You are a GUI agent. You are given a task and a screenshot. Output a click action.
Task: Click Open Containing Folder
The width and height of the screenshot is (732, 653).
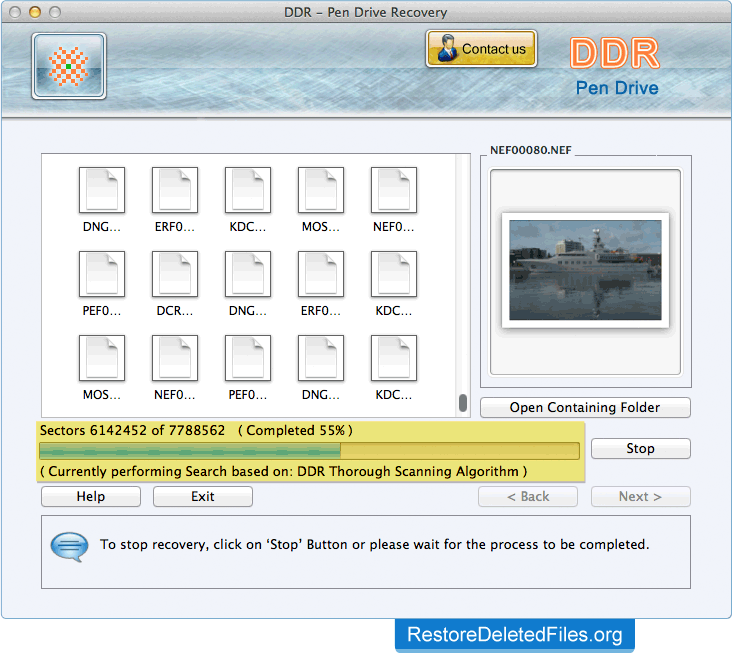[x=585, y=407]
